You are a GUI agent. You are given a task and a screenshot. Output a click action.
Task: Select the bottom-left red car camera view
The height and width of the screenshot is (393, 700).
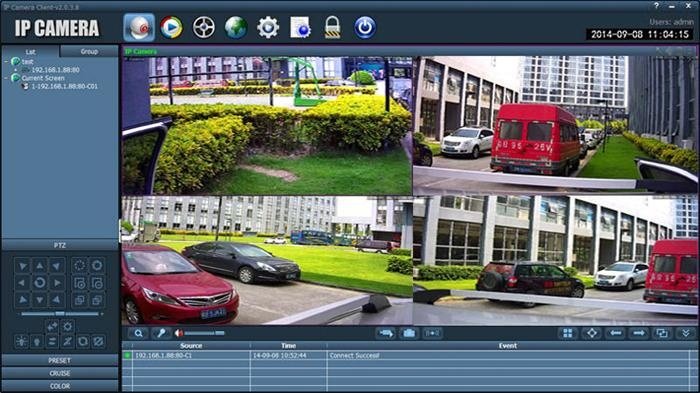(267, 261)
